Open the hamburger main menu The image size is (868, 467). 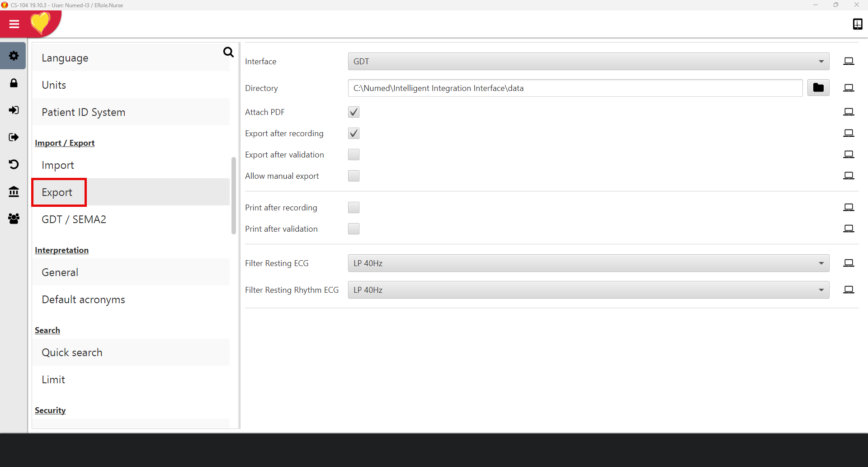pos(14,24)
